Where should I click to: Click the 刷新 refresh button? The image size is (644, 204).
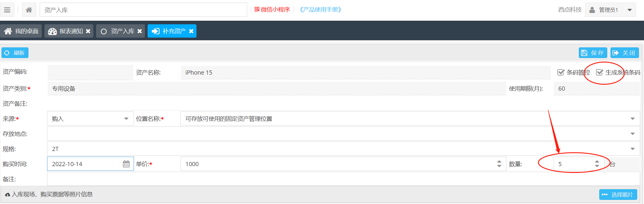15,53
